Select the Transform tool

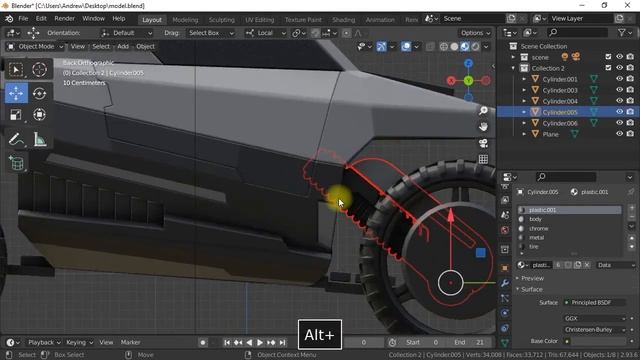click(x=39, y=115)
